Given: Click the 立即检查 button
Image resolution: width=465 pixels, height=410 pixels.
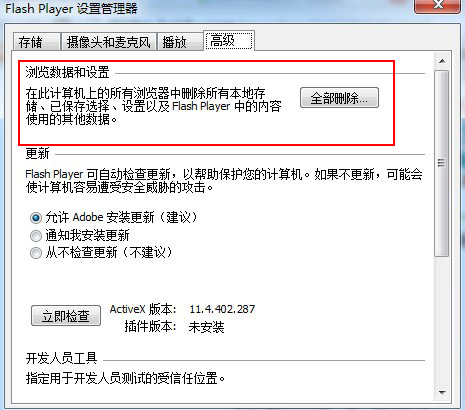Looking at the screenshot, I should click(x=66, y=315).
